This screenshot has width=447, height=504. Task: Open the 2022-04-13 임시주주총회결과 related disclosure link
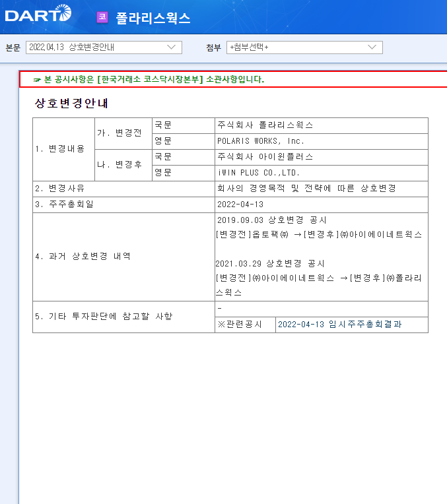(339, 325)
